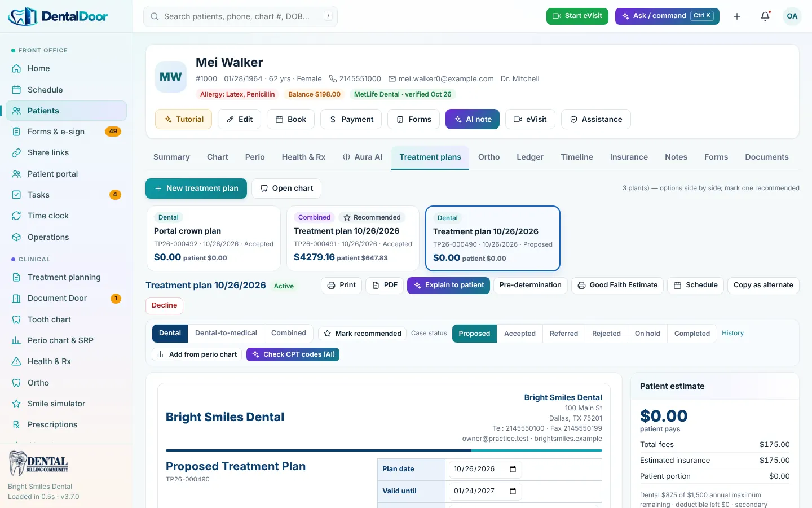Viewport: 812px width, 508px height.
Task: Switch to the Ledger tab
Action: [x=530, y=157]
